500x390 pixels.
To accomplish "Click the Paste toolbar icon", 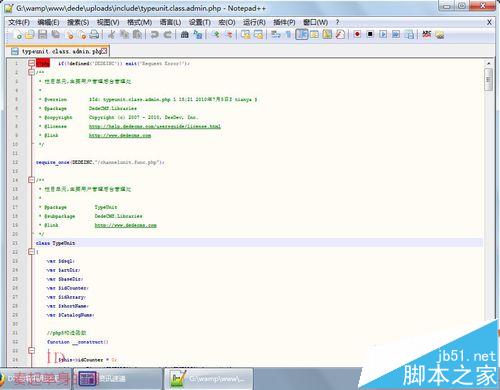I will pyautogui.click(x=137, y=34).
